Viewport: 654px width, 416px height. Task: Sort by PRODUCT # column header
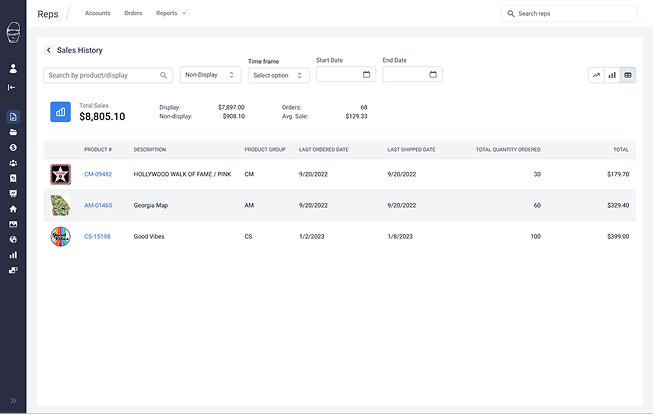click(98, 150)
